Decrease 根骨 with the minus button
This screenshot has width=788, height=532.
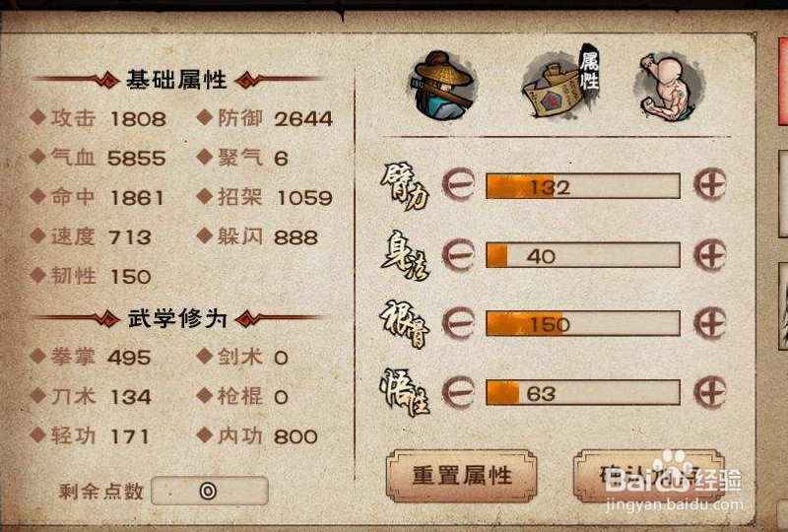pyautogui.click(x=458, y=323)
